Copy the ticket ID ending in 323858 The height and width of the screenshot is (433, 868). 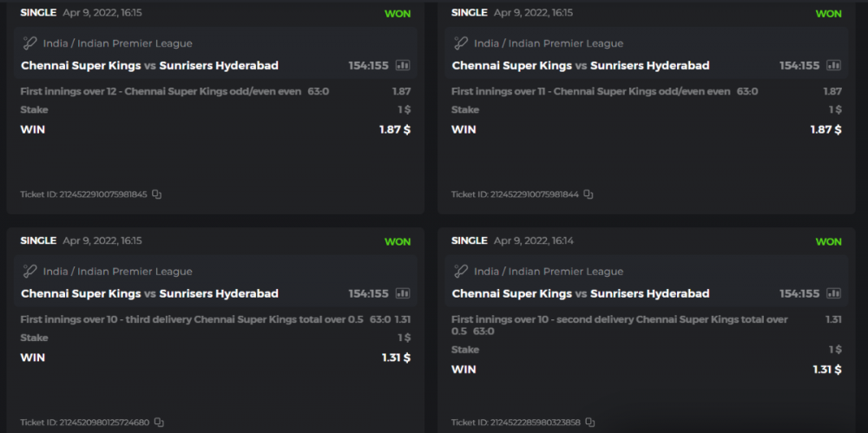tap(590, 423)
